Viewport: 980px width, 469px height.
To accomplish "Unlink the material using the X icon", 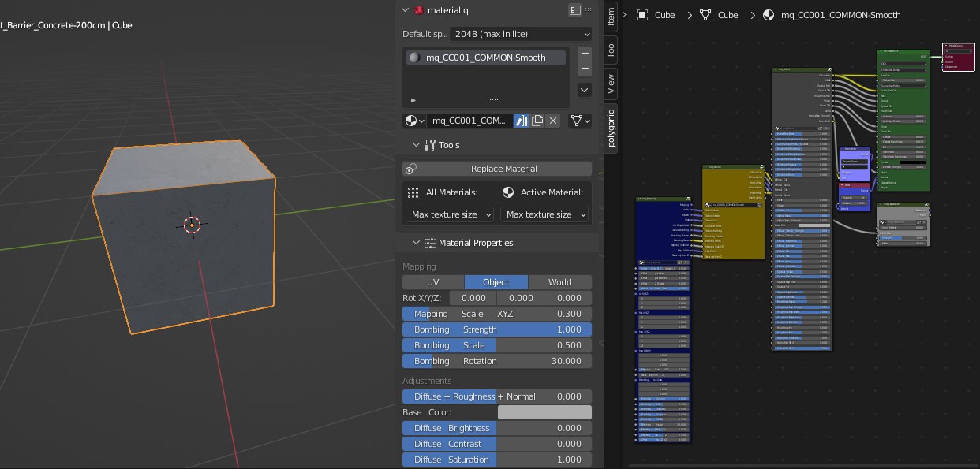I will [552, 120].
